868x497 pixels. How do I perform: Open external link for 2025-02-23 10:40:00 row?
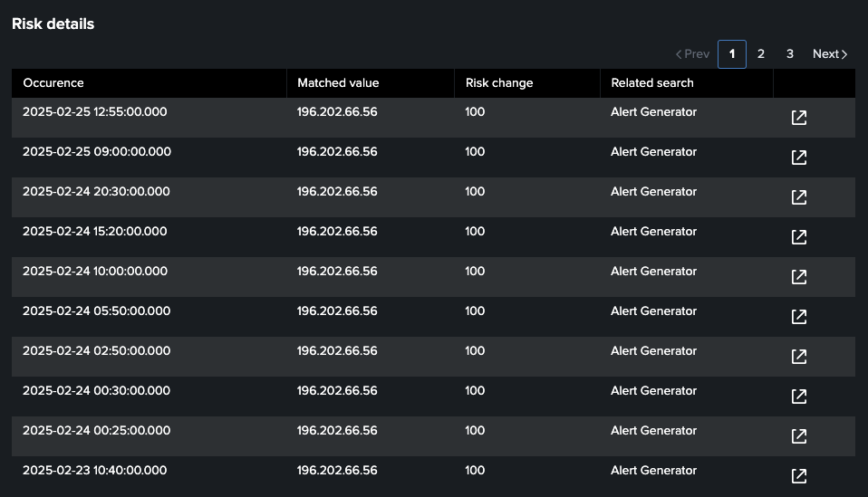(x=798, y=476)
